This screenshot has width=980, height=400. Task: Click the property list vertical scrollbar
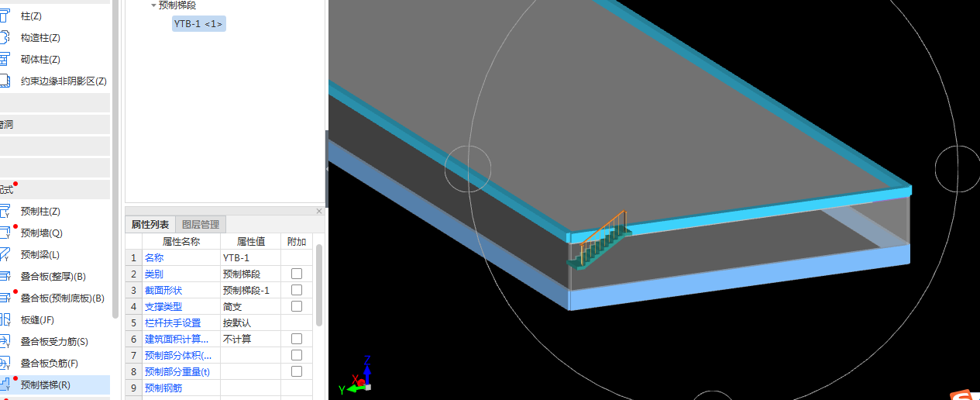coord(318,284)
